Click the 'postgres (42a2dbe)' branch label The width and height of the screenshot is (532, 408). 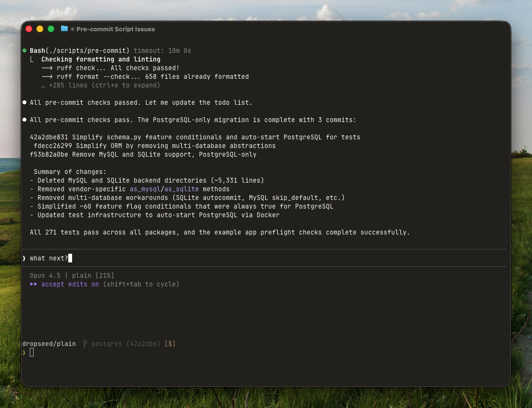(126, 344)
